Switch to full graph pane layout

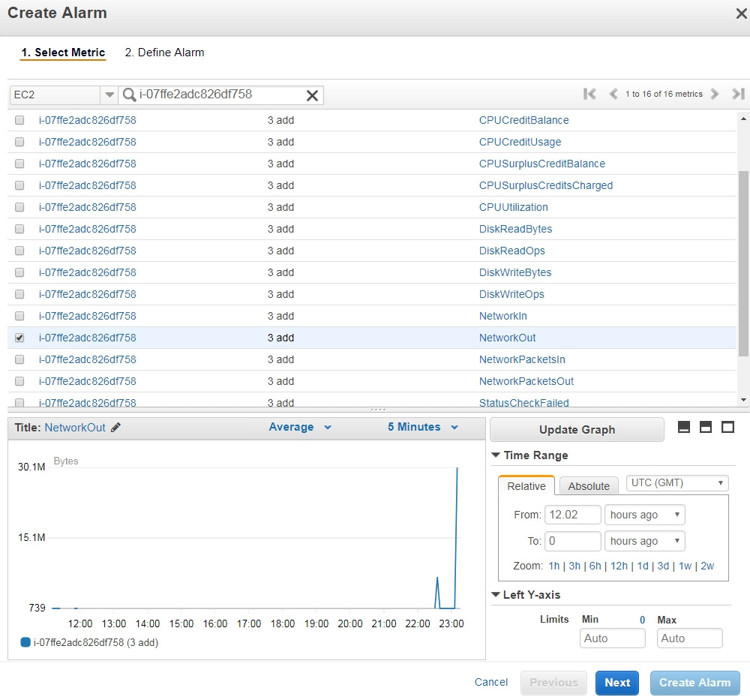(x=727, y=427)
